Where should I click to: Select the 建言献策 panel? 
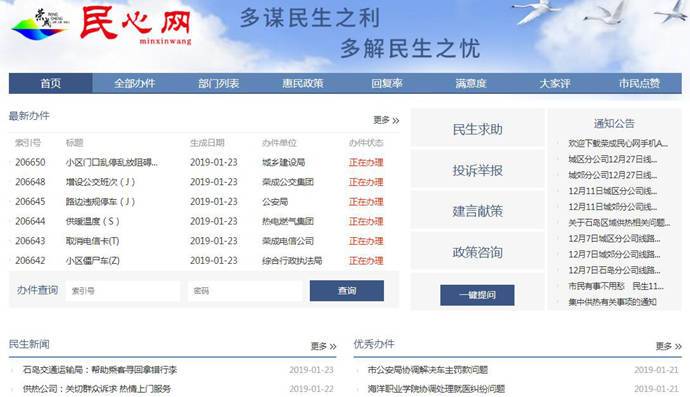click(x=477, y=211)
